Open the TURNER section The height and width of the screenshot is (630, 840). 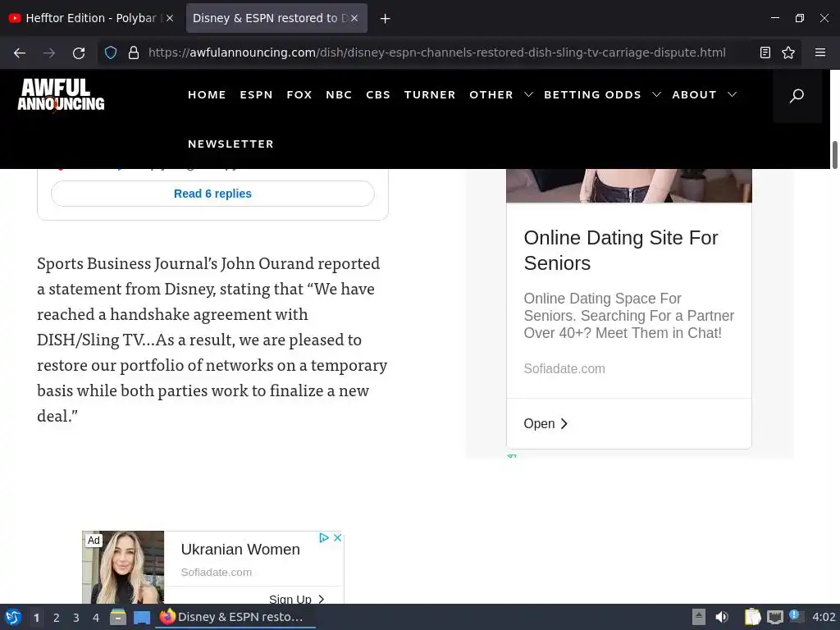tap(430, 95)
